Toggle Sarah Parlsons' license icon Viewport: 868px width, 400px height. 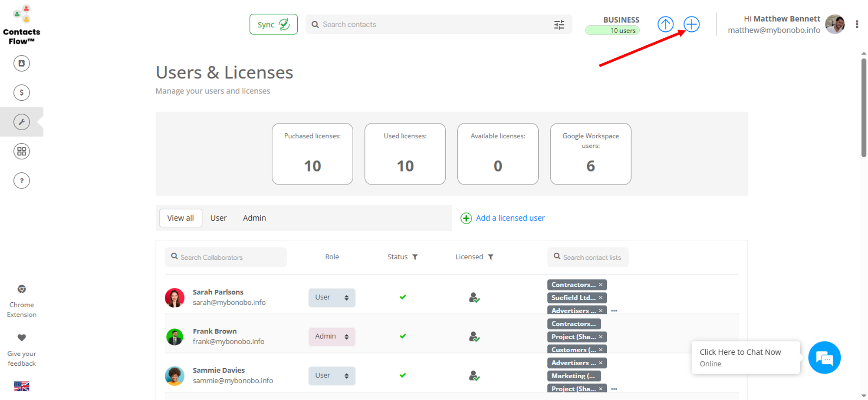tap(474, 298)
